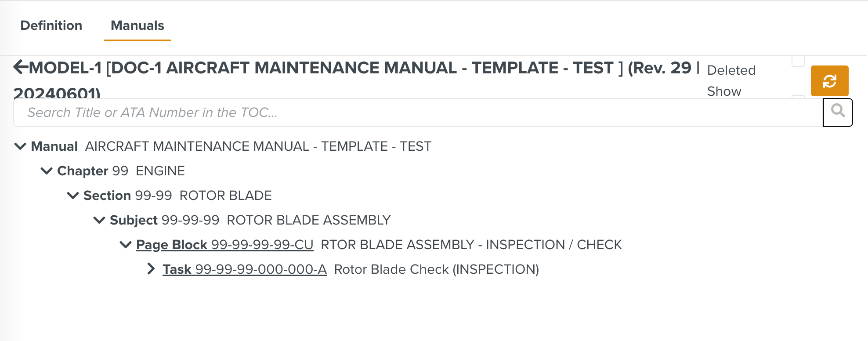Focus the TOC search text field
This screenshot has width=868, height=341.
(417, 112)
